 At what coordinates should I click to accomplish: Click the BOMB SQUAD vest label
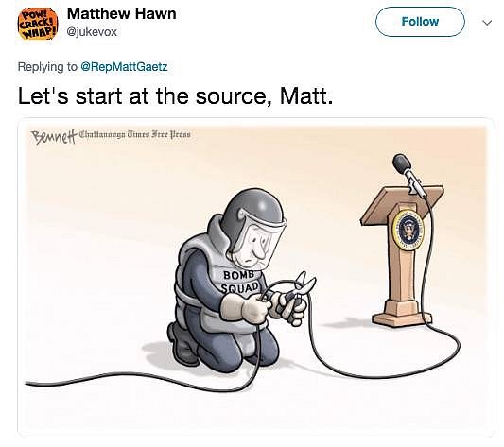241,282
